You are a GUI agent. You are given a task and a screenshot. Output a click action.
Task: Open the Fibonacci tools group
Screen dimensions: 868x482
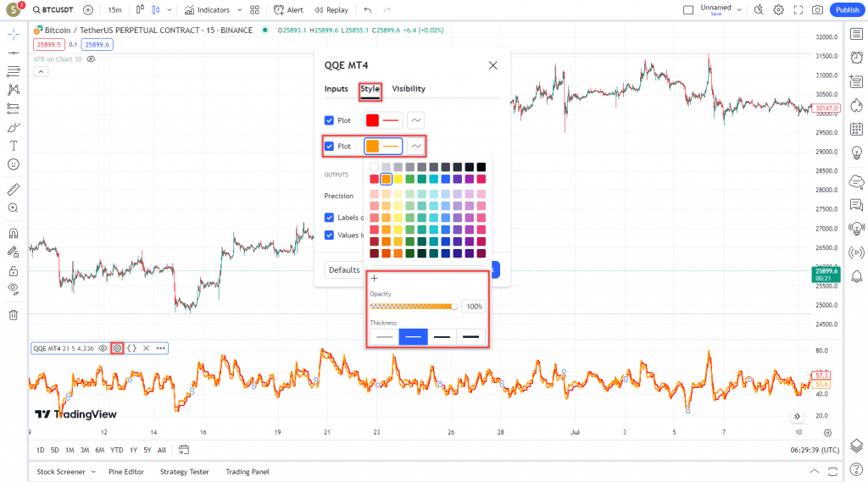point(14,71)
